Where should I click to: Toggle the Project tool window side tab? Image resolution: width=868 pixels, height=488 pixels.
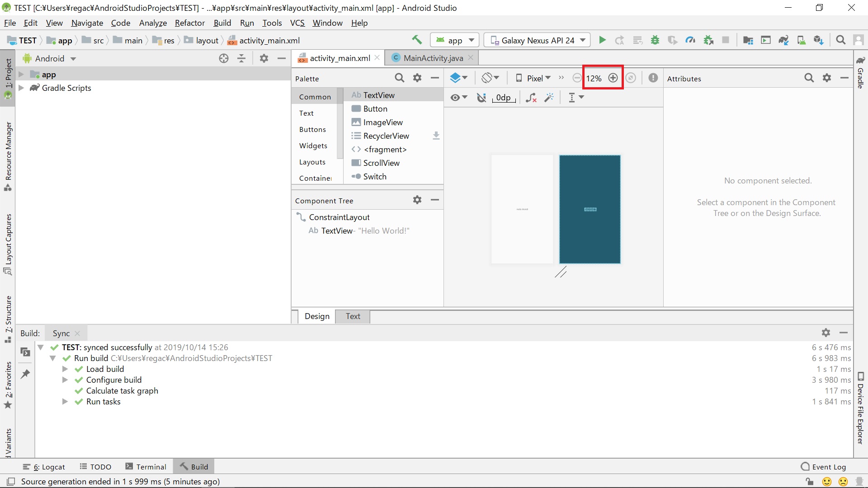pos(8,78)
